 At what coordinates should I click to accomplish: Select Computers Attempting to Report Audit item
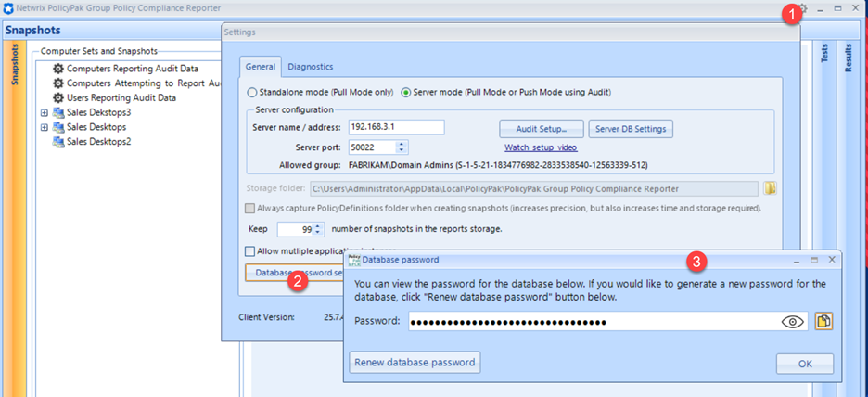tap(141, 83)
